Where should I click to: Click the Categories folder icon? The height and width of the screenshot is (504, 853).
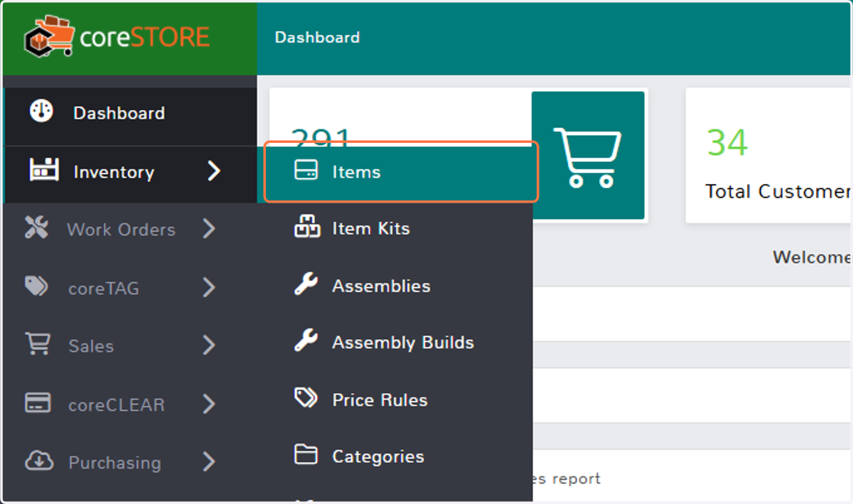point(306,454)
